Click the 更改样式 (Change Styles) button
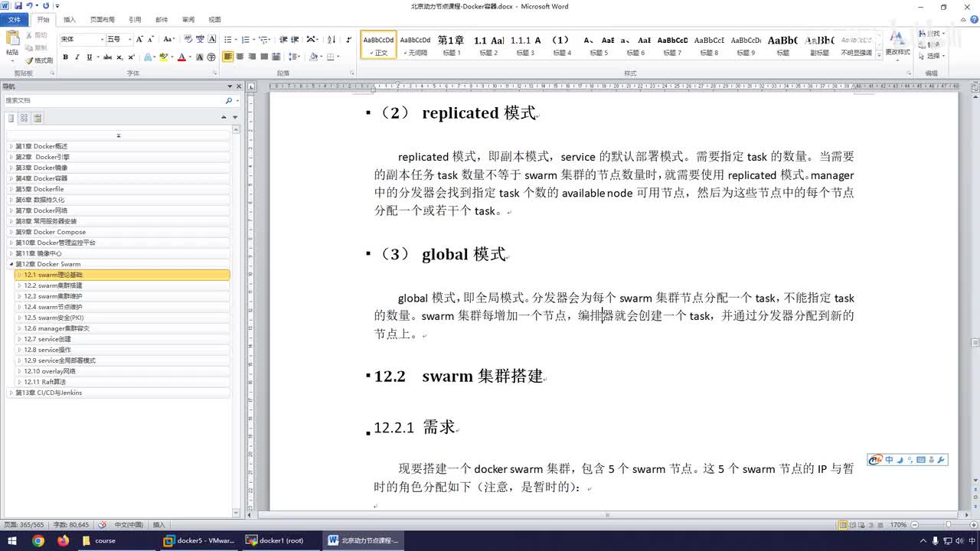980x551 pixels. [897, 44]
